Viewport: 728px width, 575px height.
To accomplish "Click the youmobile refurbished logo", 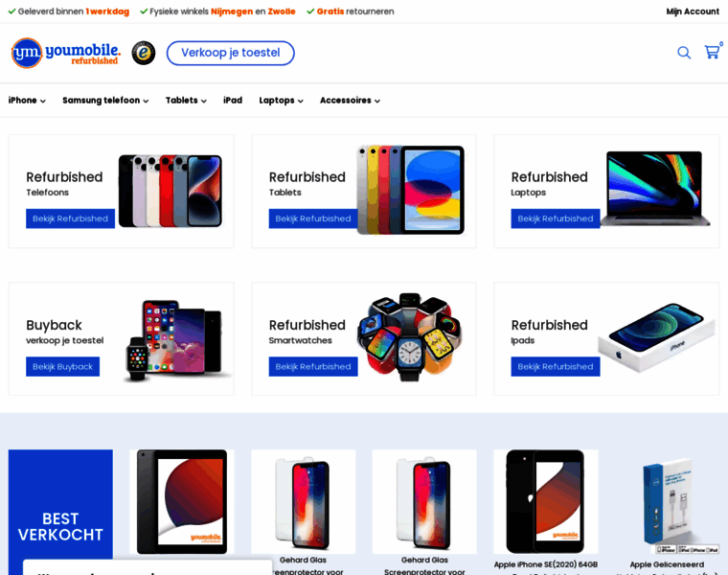I will pos(65,53).
